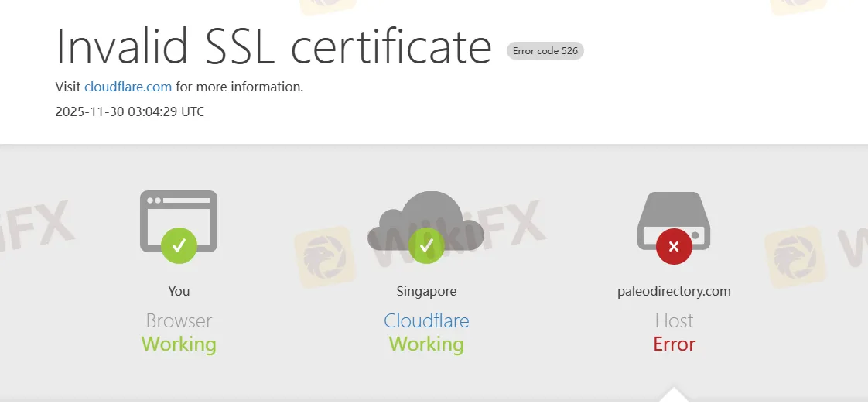Click the green checkmark on the browser icon
This screenshot has height=404, width=868.
[x=179, y=245]
